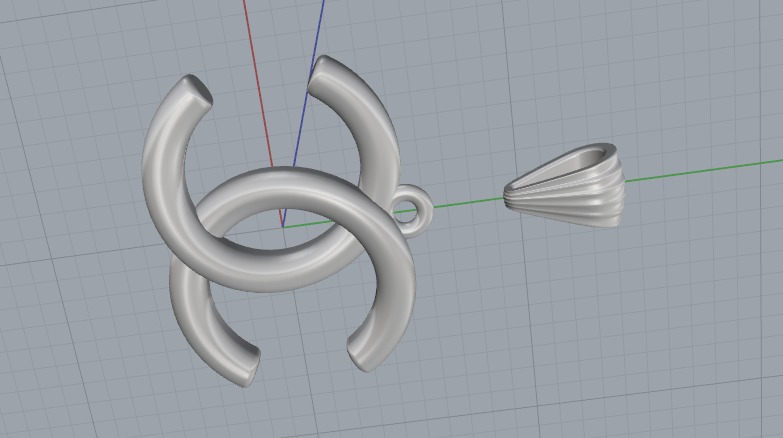The height and width of the screenshot is (438, 783).
Task: Select the small jump ring loop
Action: tap(411, 209)
